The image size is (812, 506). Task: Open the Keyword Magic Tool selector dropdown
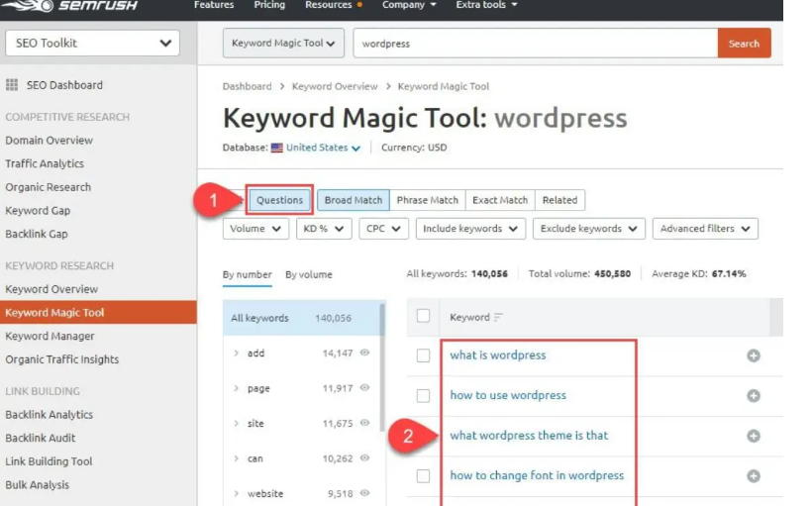pyautogui.click(x=283, y=43)
